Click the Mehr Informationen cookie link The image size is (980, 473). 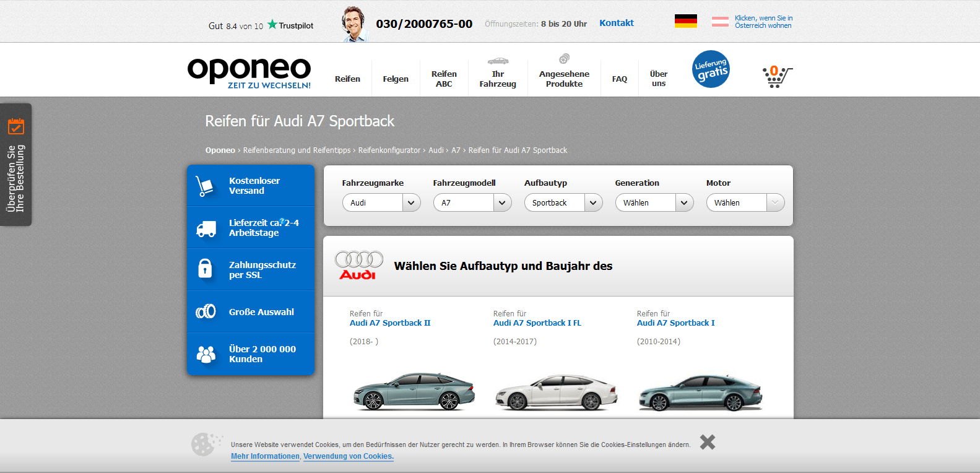(x=265, y=456)
